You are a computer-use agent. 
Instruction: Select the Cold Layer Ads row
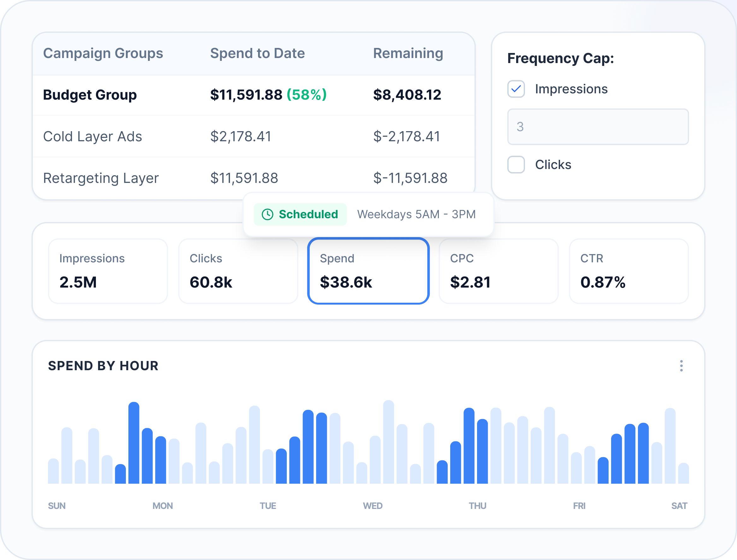tap(93, 136)
